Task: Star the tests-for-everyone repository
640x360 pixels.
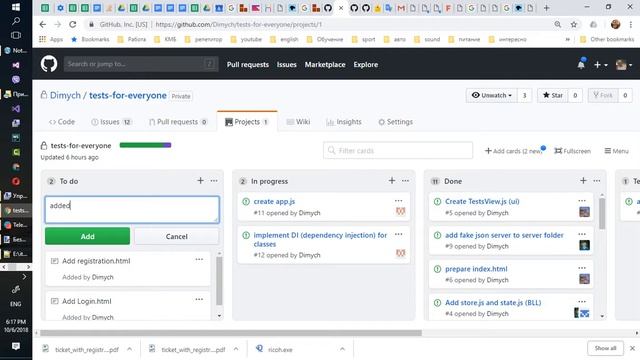Action: tap(553, 95)
